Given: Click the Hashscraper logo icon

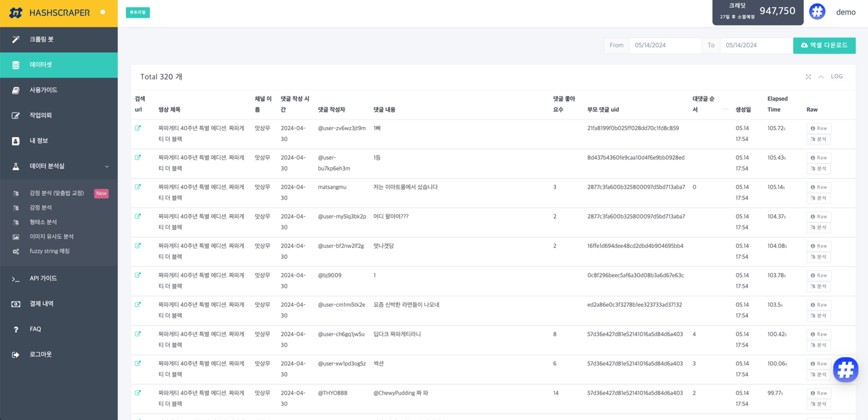Looking at the screenshot, I should pos(16,13).
